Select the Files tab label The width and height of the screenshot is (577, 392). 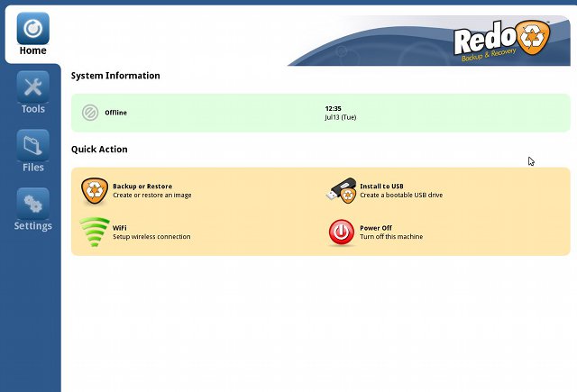point(32,168)
